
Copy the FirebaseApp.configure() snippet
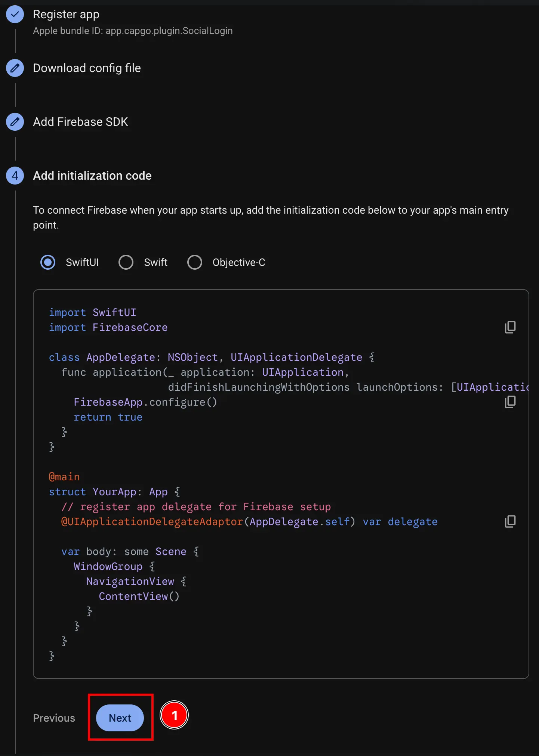510,402
